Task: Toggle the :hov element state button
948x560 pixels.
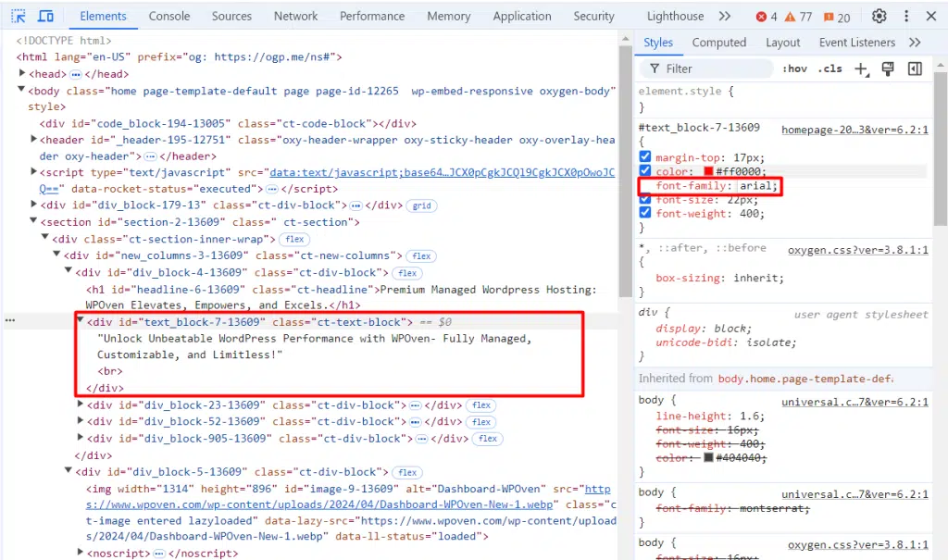Action: [794, 68]
